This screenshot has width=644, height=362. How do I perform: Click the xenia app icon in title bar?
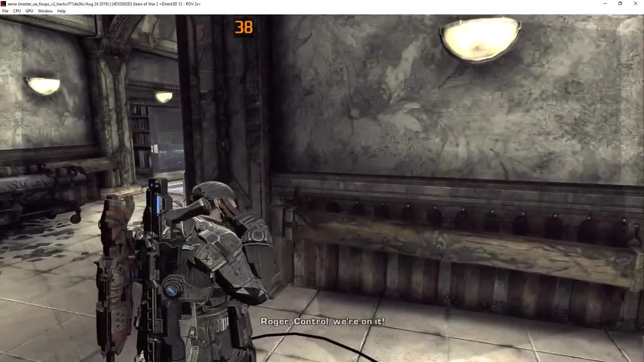[4, 4]
